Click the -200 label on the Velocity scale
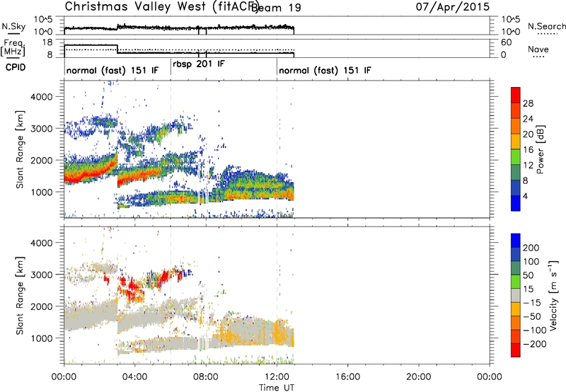This screenshot has width=566, height=392. (534, 344)
